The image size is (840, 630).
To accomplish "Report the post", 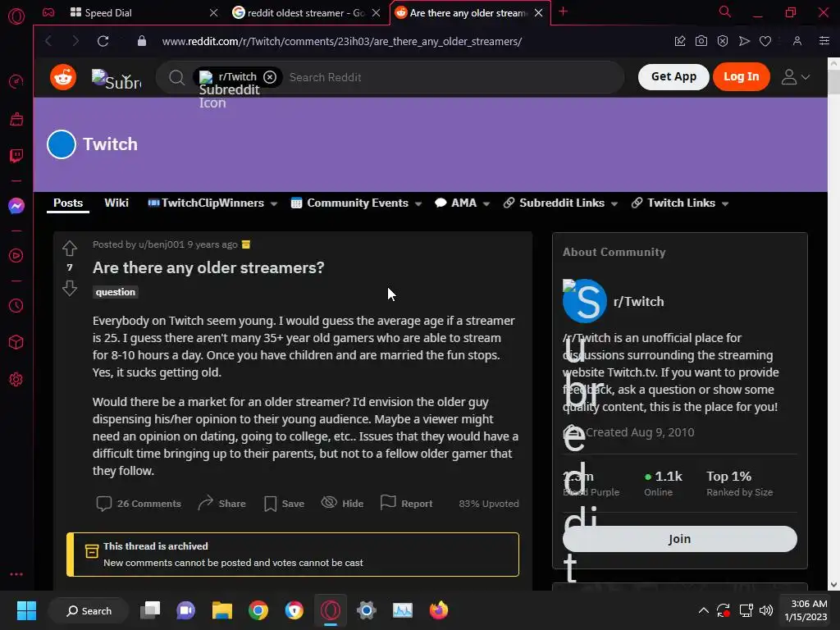I will [407, 504].
